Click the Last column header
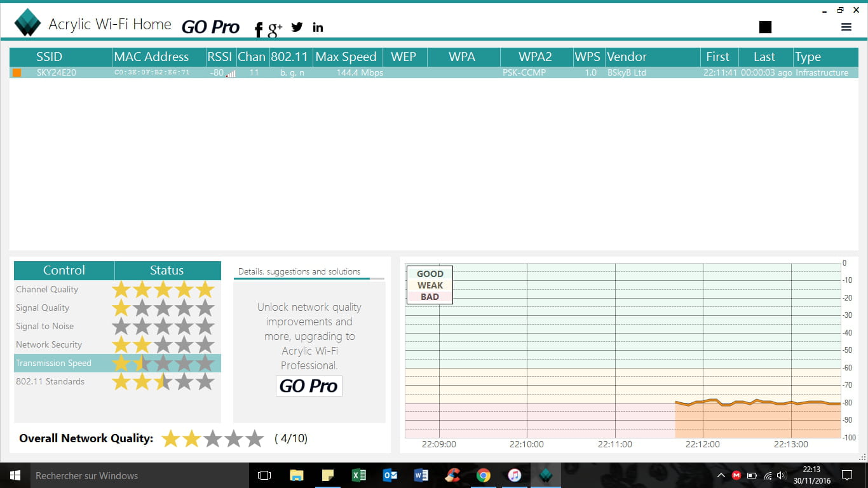868x488 pixels. click(765, 57)
